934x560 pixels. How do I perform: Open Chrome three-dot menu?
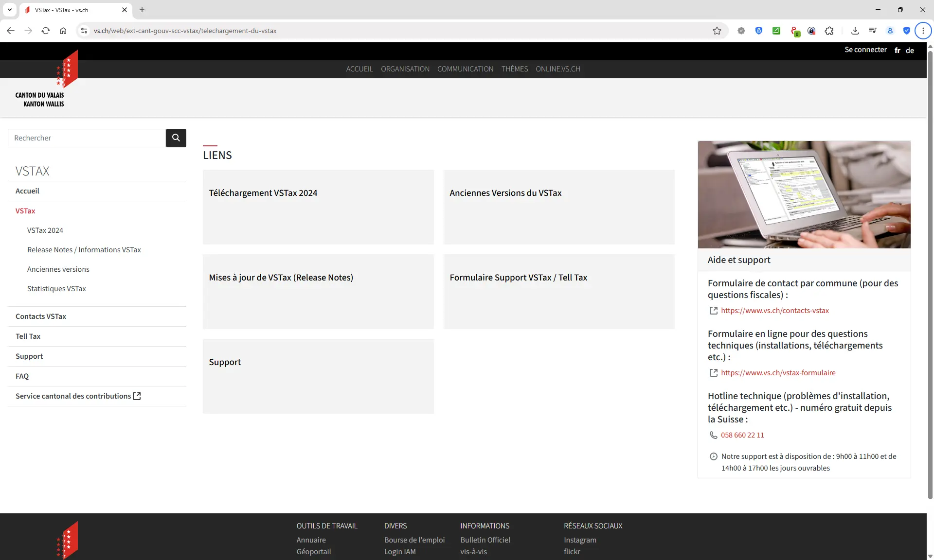923,31
